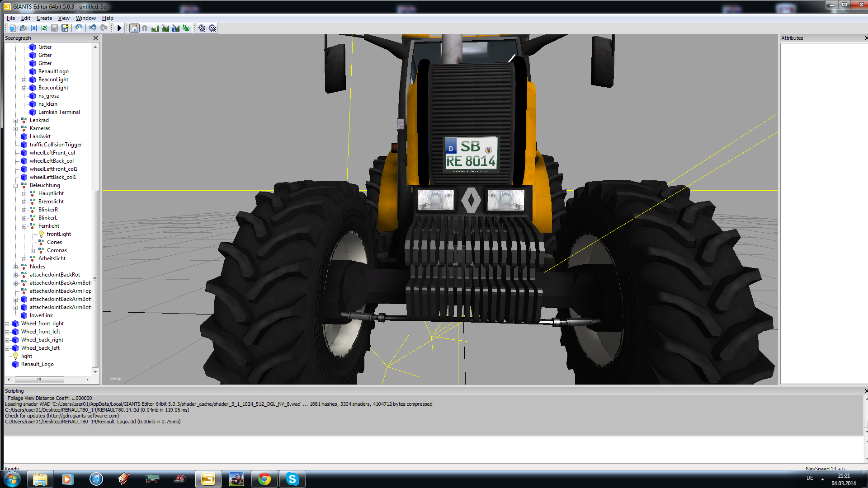
Task: Select the Arbeitslicht node
Action: click(52, 258)
